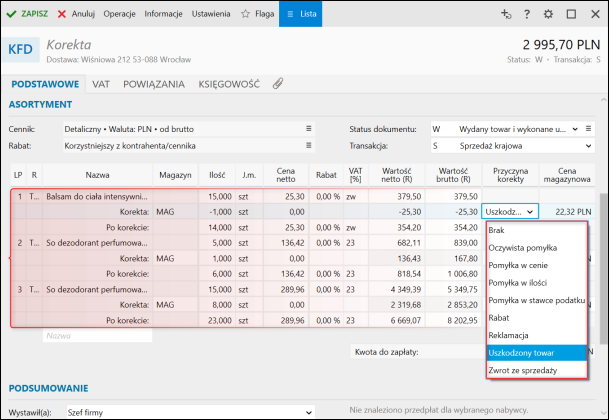Image resolution: width=609 pixels, height=420 pixels.
Task: Open settings gear icon
Action: [548, 14]
